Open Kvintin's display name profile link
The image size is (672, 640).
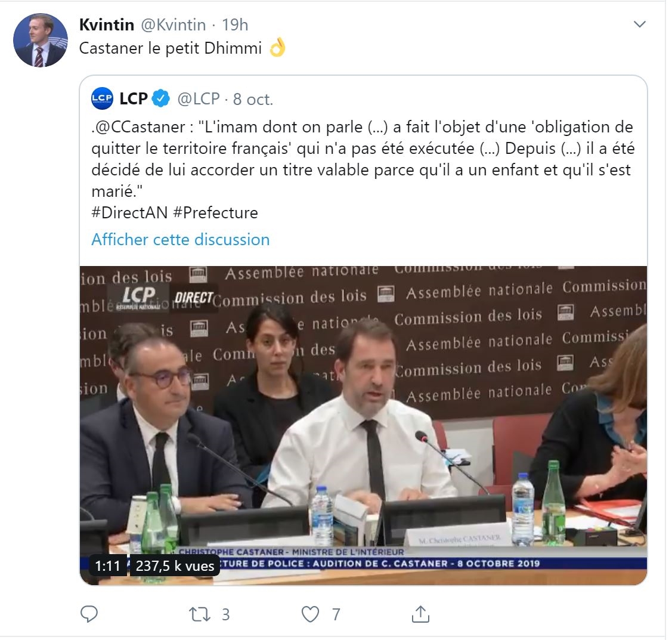coord(107,24)
